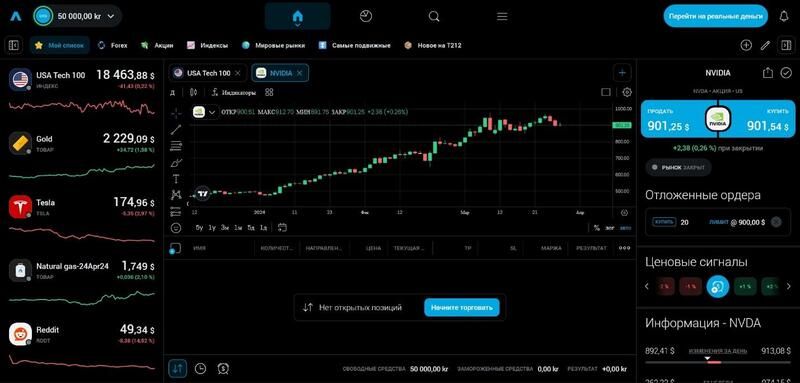Select the -1 % price signal chip
Screen dimensions: 800x383
(x=691, y=286)
